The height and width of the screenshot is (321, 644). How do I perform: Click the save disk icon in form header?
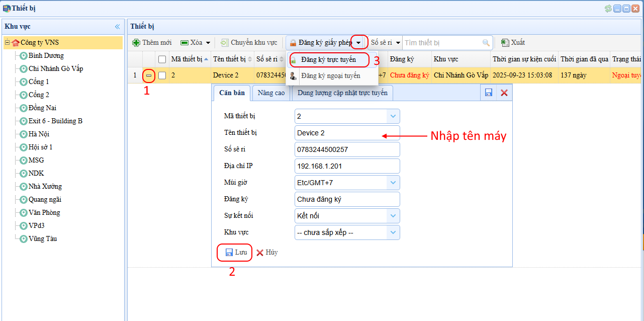[x=488, y=93]
